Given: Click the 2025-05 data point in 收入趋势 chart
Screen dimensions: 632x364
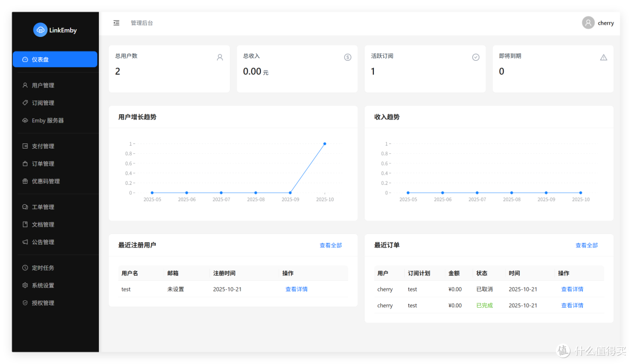Looking at the screenshot, I should tap(408, 193).
